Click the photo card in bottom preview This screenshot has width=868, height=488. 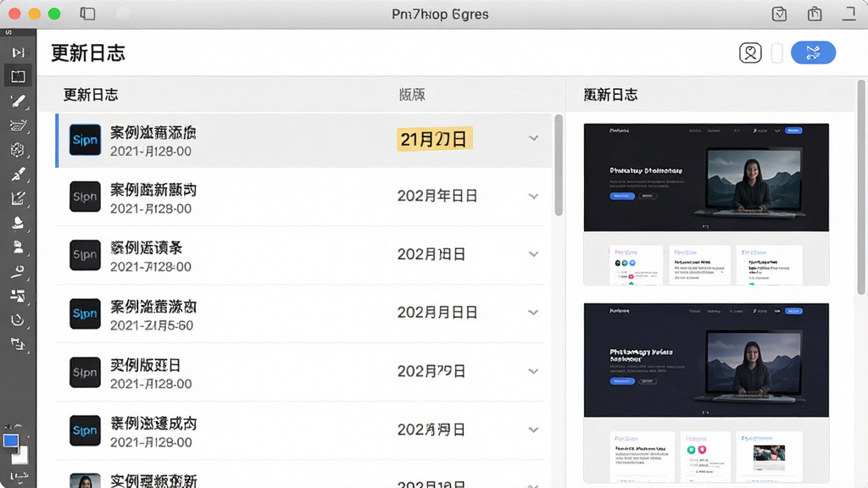tap(769, 457)
